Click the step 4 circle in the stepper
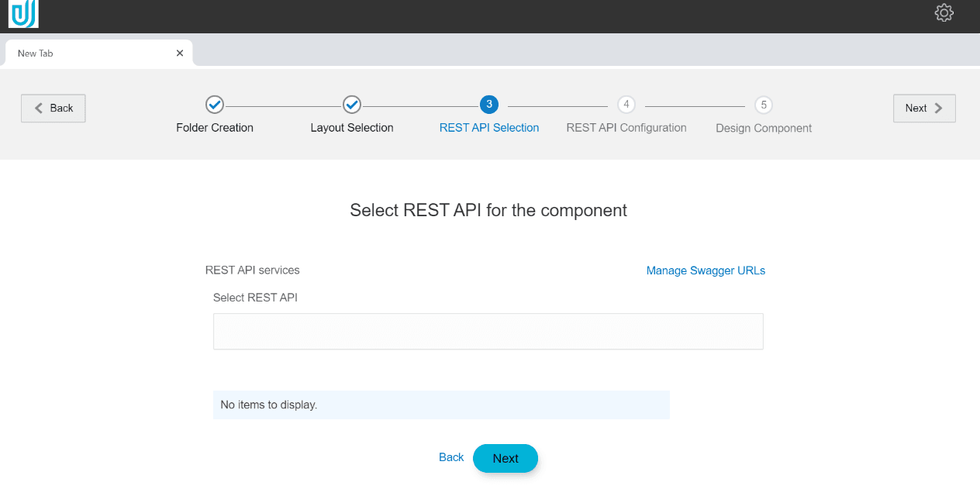The width and height of the screenshot is (980, 496). tap(626, 105)
